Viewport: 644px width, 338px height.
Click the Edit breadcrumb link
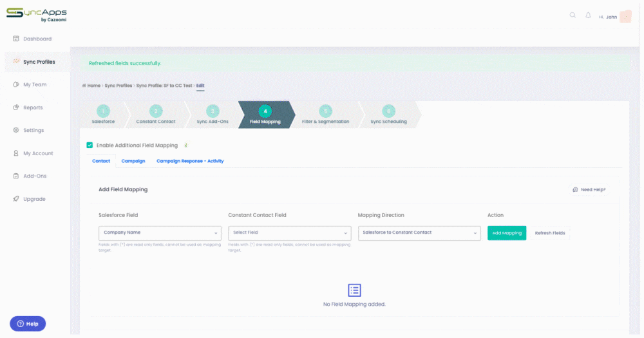point(200,86)
